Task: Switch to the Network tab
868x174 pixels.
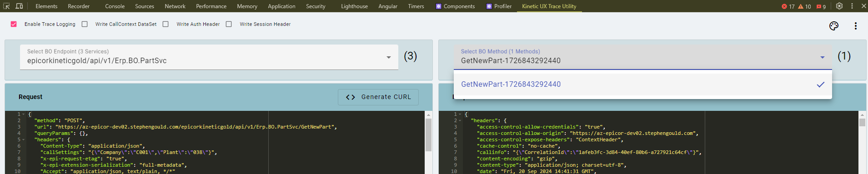Action: [175, 6]
